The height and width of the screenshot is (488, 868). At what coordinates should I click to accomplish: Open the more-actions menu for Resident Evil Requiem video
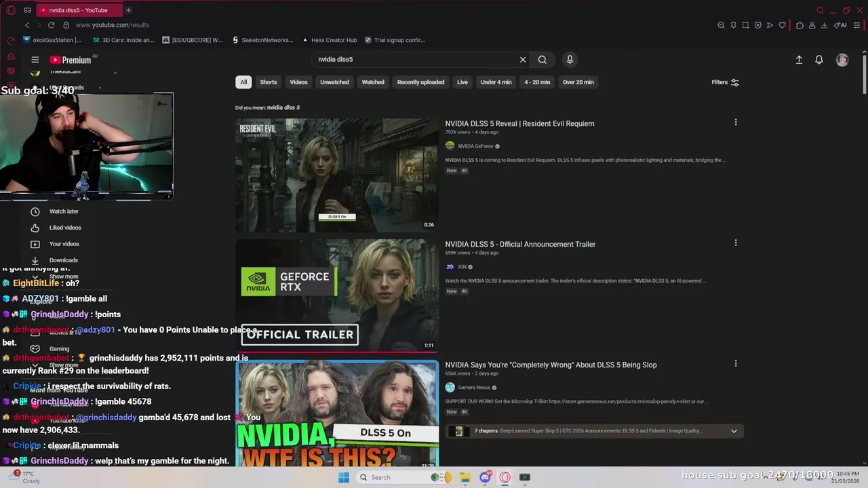point(736,123)
